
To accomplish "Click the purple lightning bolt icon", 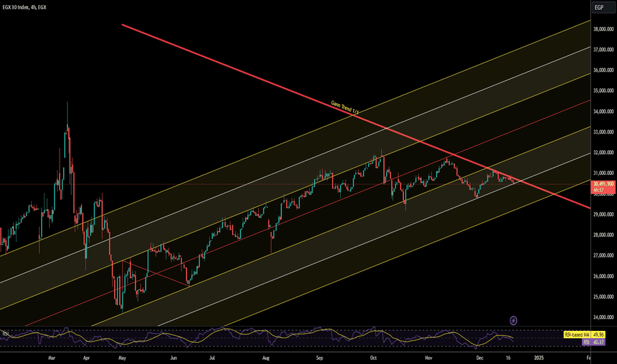I will point(513,321).
